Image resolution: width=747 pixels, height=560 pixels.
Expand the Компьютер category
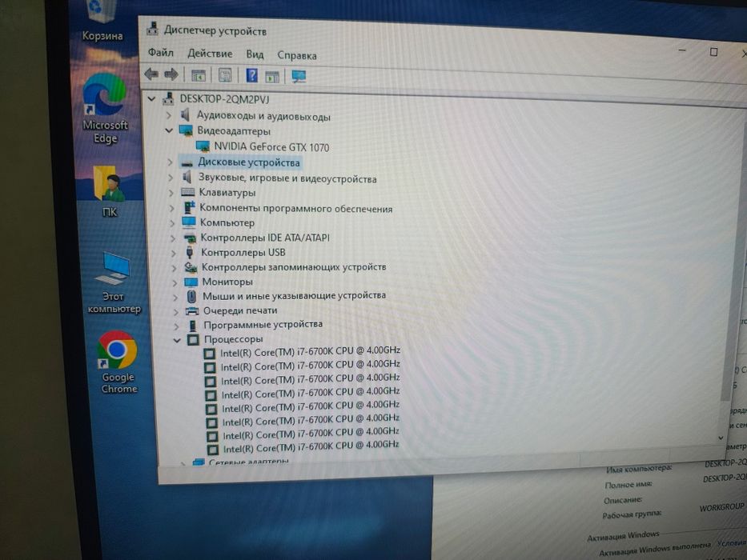click(172, 222)
